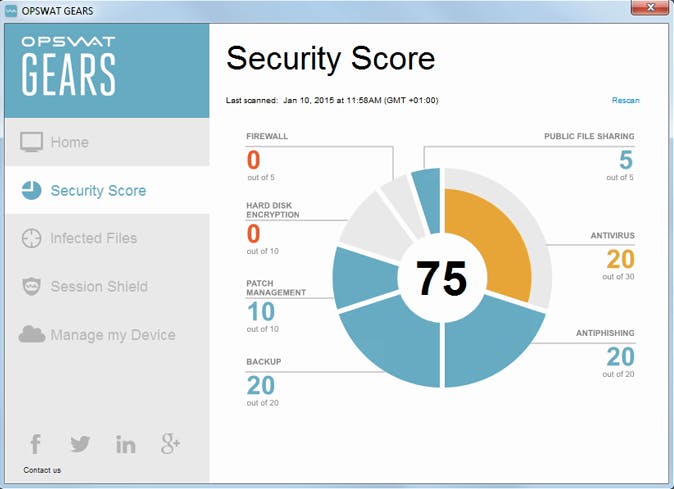
Task: Click the ANTIPHISHING label
Action: pos(605,333)
